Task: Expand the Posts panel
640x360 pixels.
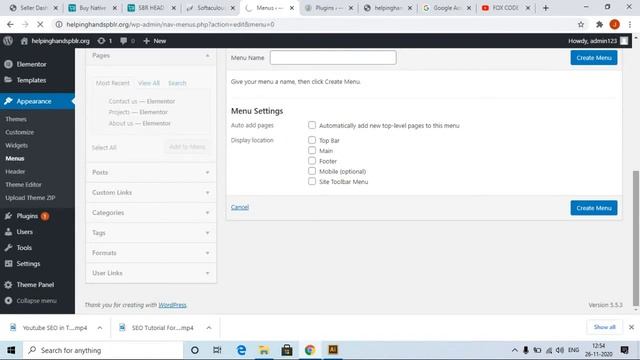Action: 207,172
